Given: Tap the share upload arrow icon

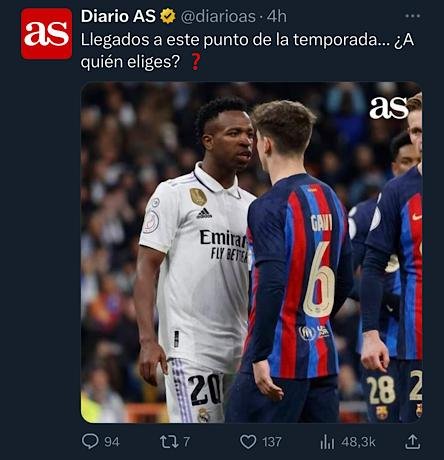Looking at the screenshot, I should pyautogui.click(x=412, y=441).
